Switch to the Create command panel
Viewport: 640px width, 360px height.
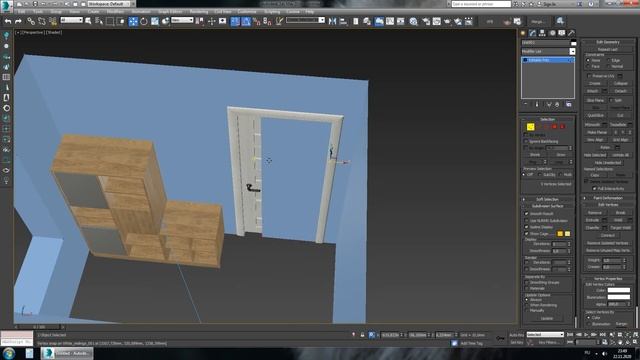tap(523, 33)
